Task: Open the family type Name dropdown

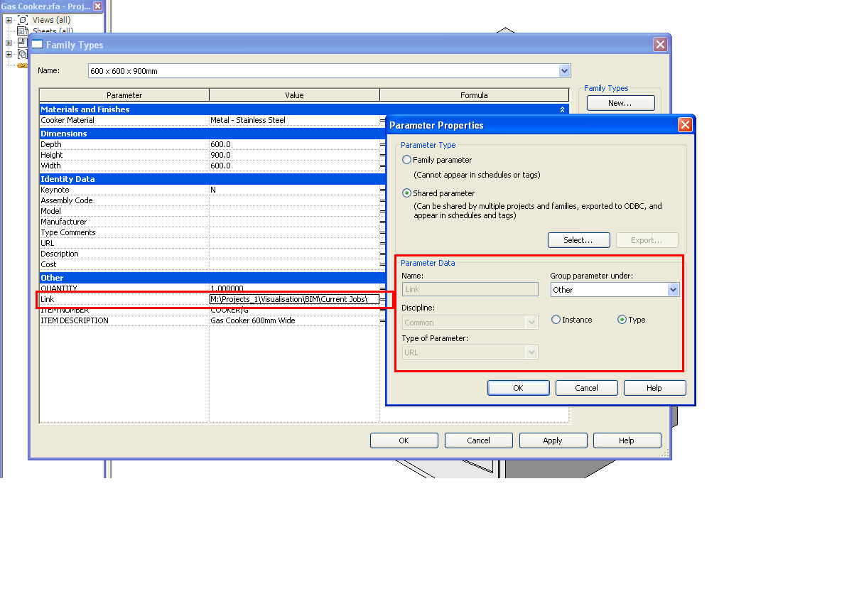Action: pyautogui.click(x=565, y=71)
